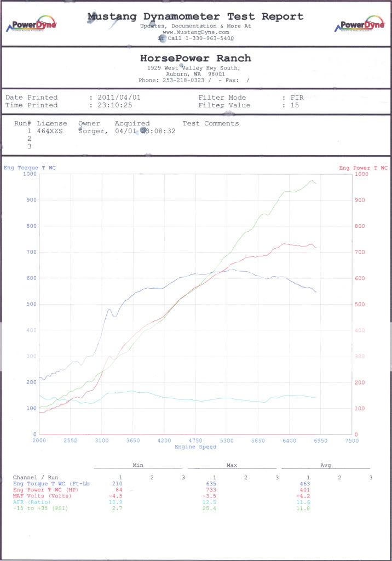
Task: Click the Avg column heading in the table
Action: (325, 465)
